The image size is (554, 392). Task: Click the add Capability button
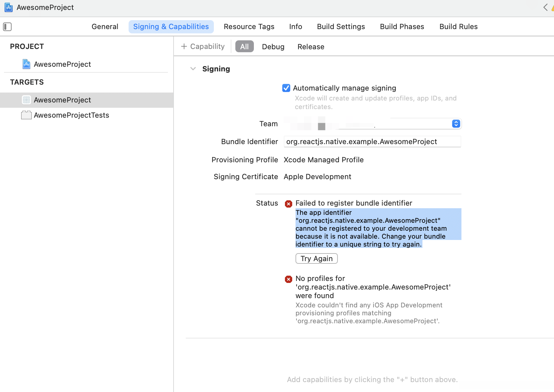click(203, 47)
